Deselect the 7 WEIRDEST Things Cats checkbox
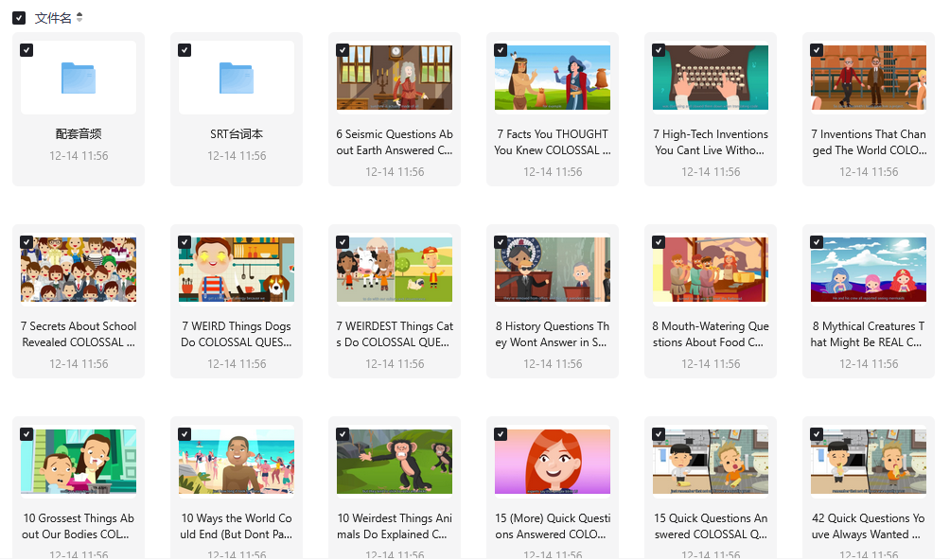950x560 pixels. coord(343,242)
